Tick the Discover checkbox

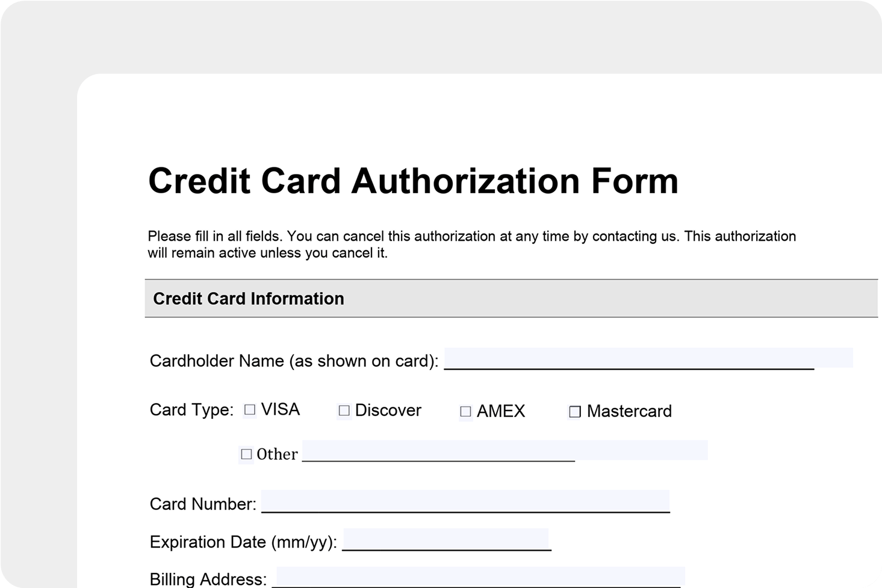[x=344, y=410]
